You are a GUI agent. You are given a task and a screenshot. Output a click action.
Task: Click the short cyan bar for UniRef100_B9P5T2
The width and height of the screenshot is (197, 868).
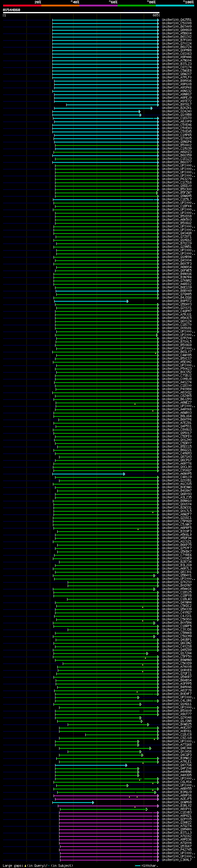tap(91, 301)
